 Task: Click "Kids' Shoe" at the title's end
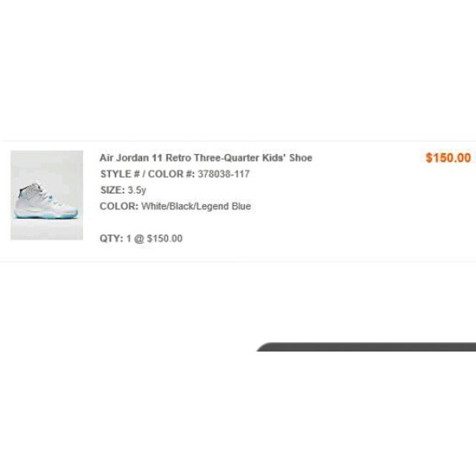pos(286,158)
